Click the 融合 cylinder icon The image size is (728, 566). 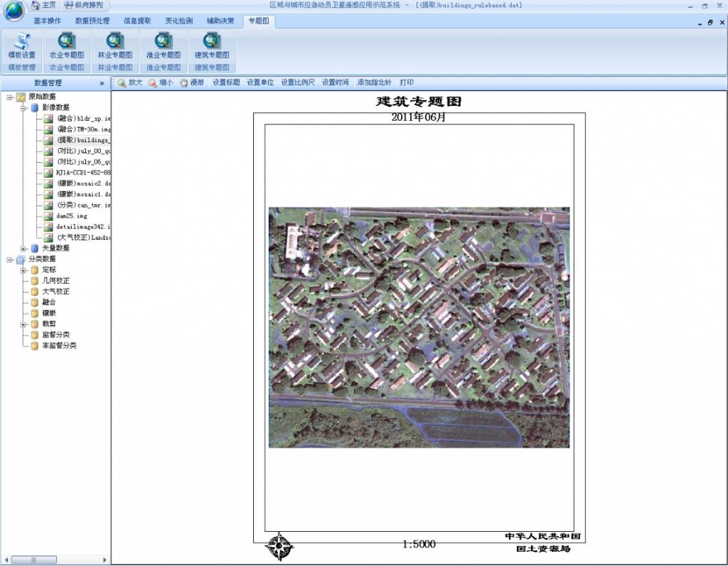(x=35, y=302)
